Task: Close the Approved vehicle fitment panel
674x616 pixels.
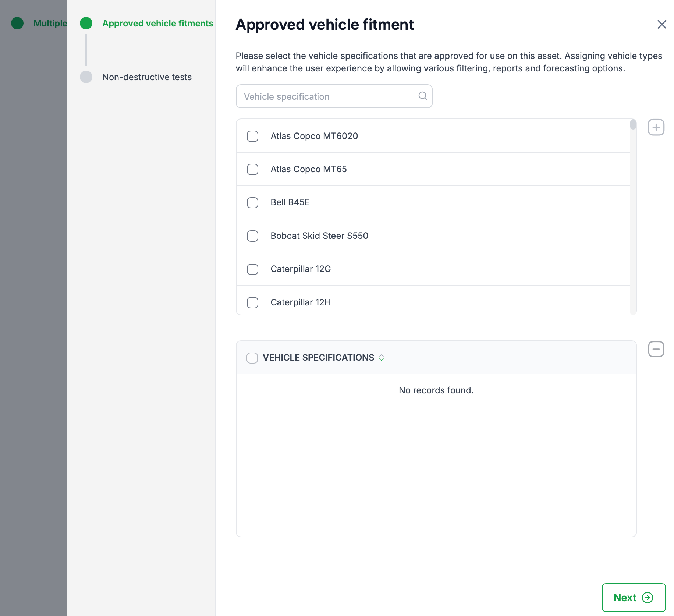Action: pyautogui.click(x=662, y=24)
